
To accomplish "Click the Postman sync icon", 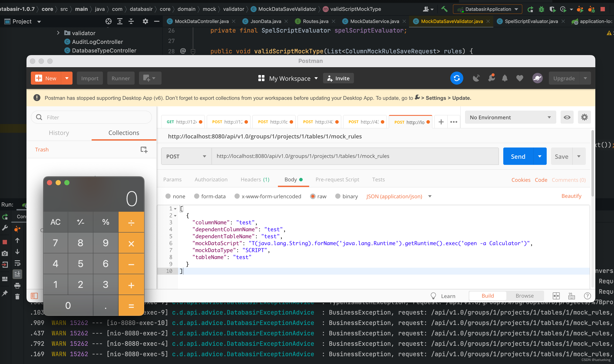I will click(x=456, y=78).
